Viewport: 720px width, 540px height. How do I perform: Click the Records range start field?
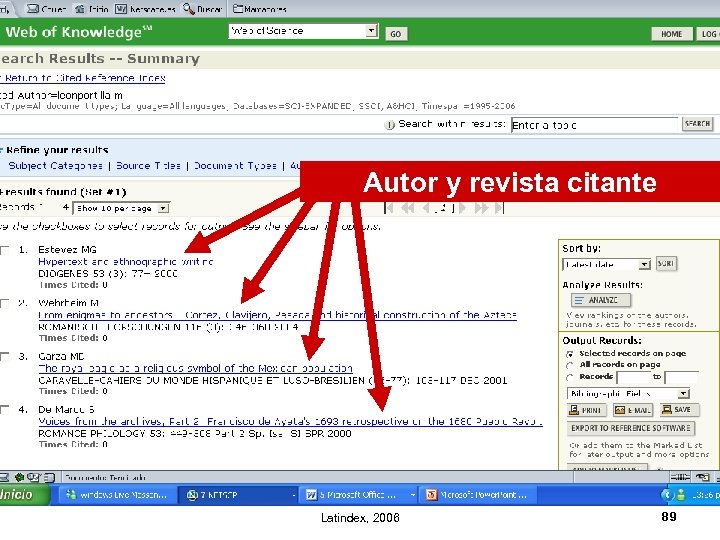(634, 377)
